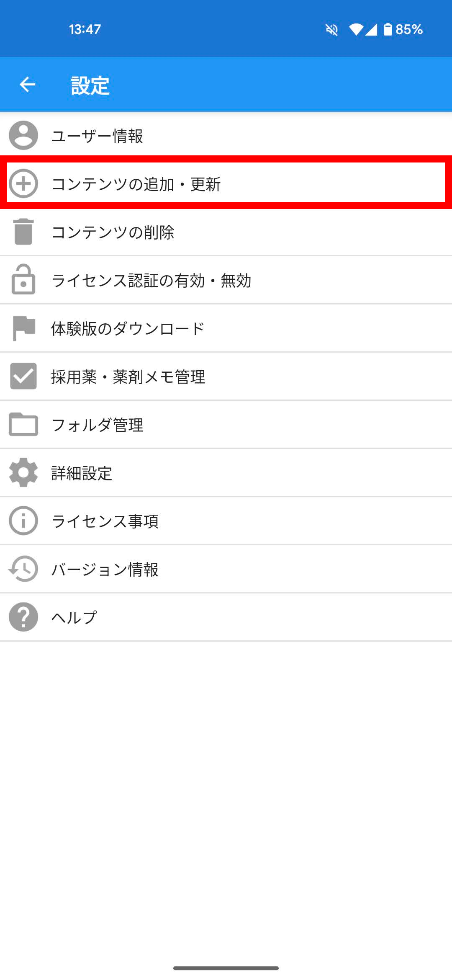The height and width of the screenshot is (980, 452).
Task: Go to 採用薬・薬剤メモ管理
Action: coord(128,377)
